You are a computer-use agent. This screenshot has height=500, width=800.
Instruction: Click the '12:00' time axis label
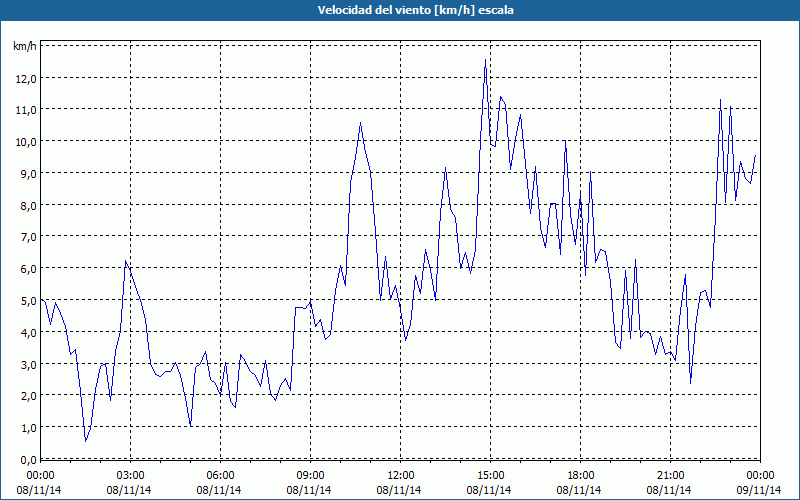click(401, 476)
